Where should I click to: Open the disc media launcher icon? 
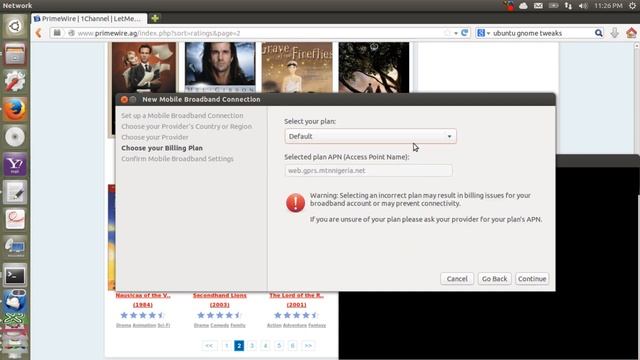pyautogui.click(x=15, y=137)
